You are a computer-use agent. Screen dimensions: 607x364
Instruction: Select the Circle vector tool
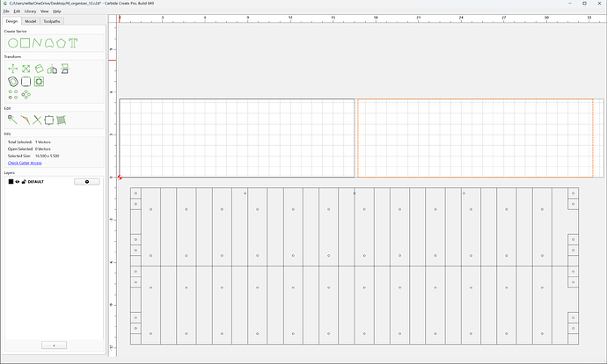click(13, 43)
